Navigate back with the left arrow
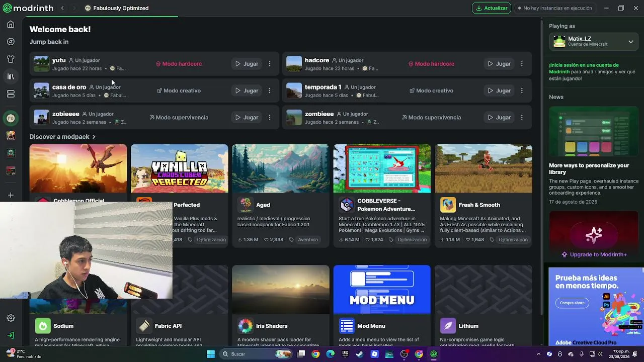 pos(62,8)
